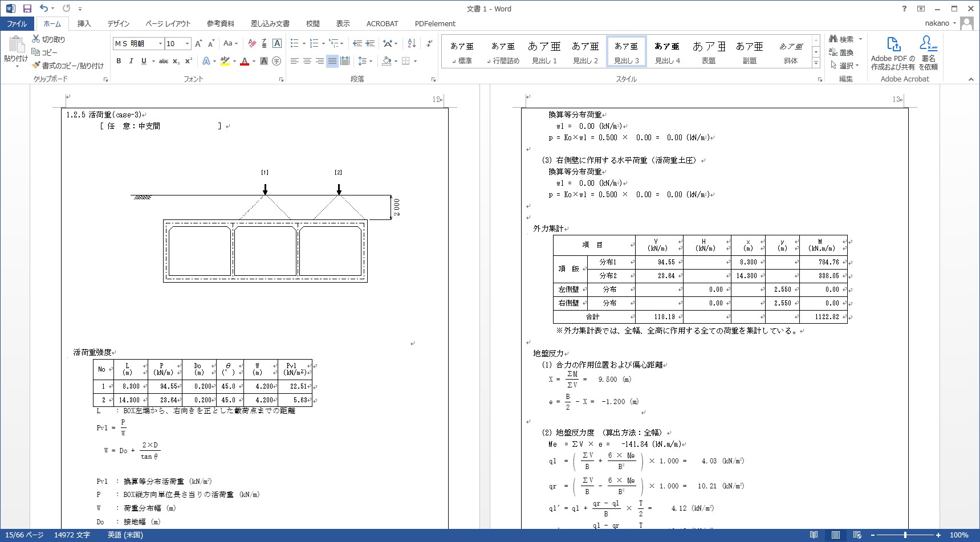The height and width of the screenshot is (542, 980).
Task: Open the font name dropdown MS 明朝
Action: (160, 43)
